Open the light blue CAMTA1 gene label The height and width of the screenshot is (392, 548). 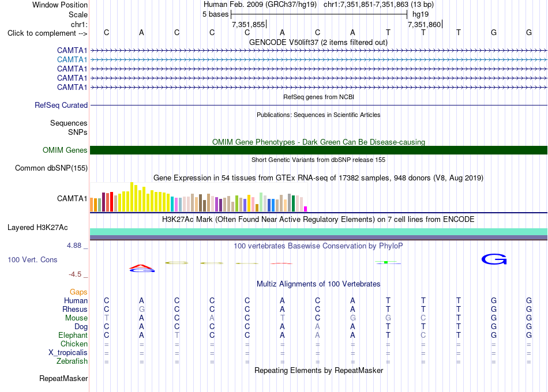(x=72, y=60)
